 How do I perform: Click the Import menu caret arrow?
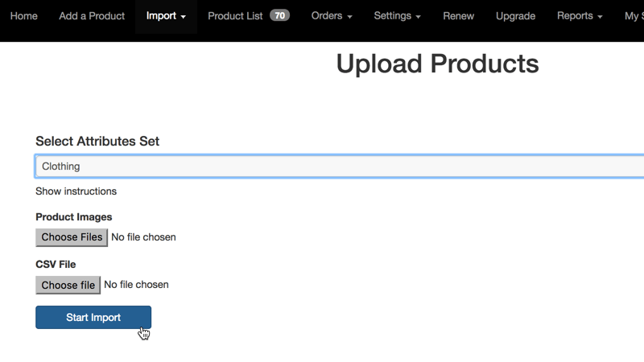point(184,17)
